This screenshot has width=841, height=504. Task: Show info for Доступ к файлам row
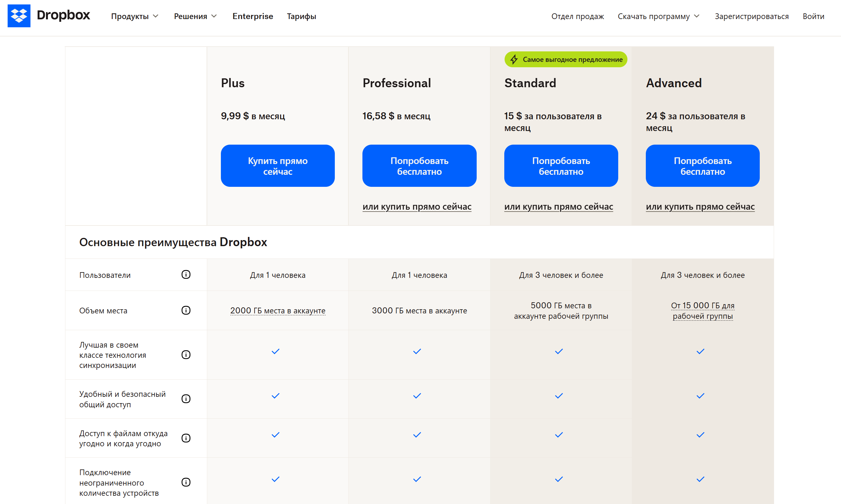(186, 438)
